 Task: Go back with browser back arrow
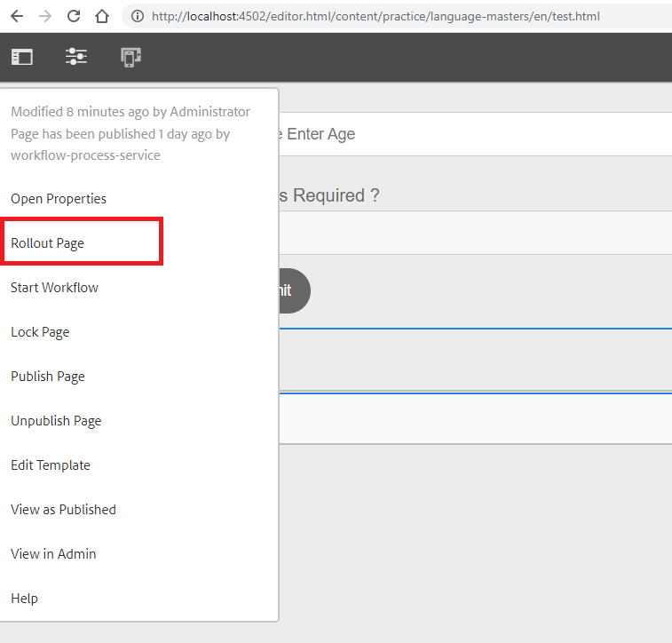[x=17, y=16]
